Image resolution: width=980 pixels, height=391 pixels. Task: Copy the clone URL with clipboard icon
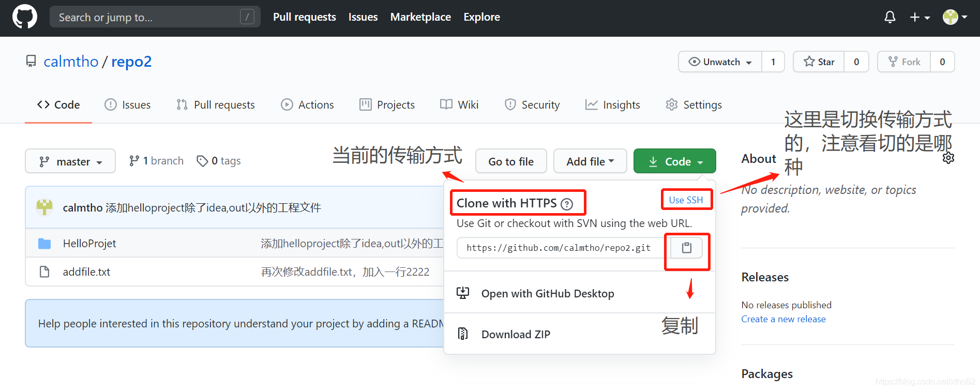click(686, 248)
